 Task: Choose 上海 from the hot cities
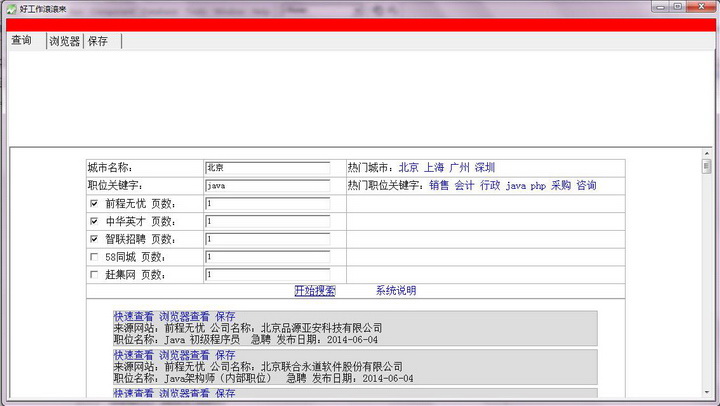pos(434,168)
